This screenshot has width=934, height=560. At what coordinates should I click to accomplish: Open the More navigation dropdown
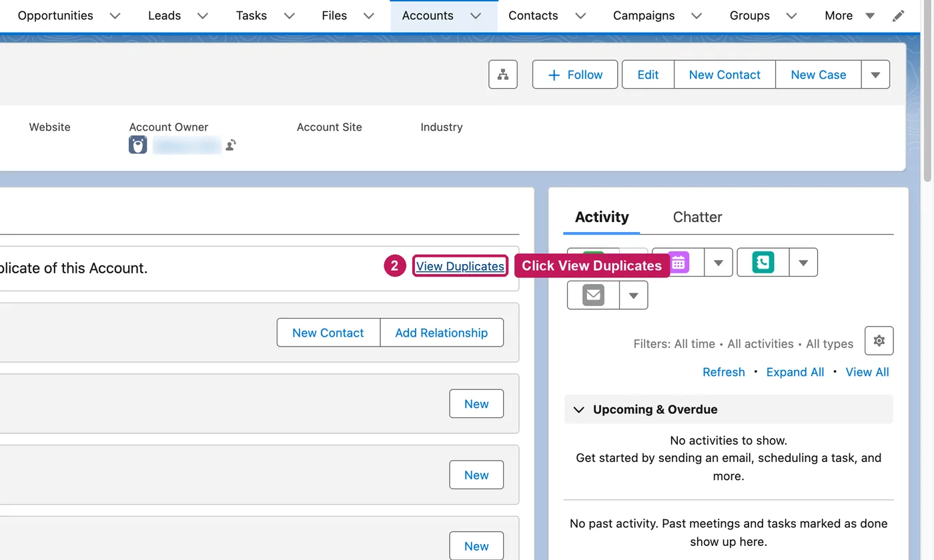(x=849, y=15)
